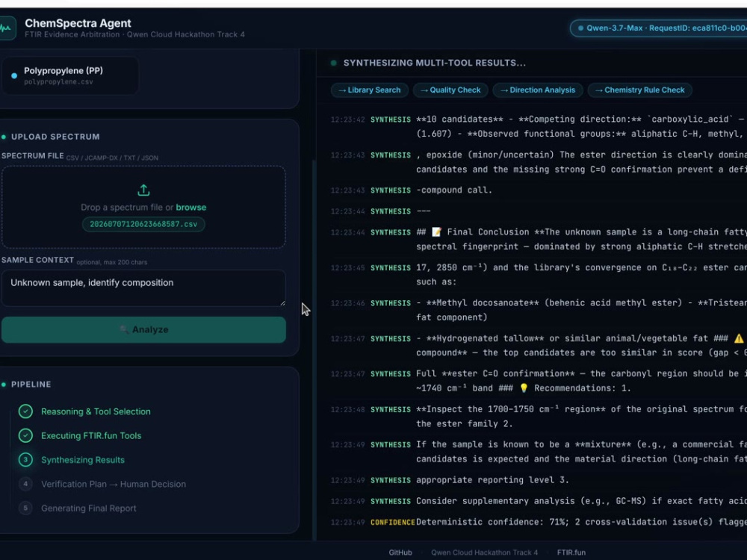Open the Direction Analysis tool chip
The width and height of the screenshot is (747, 560).
tap(537, 90)
